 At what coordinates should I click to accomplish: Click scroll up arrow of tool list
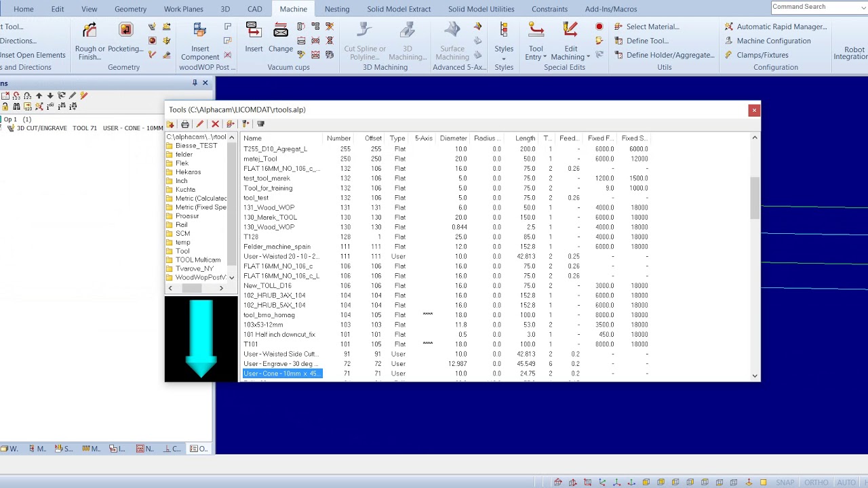click(x=755, y=138)
